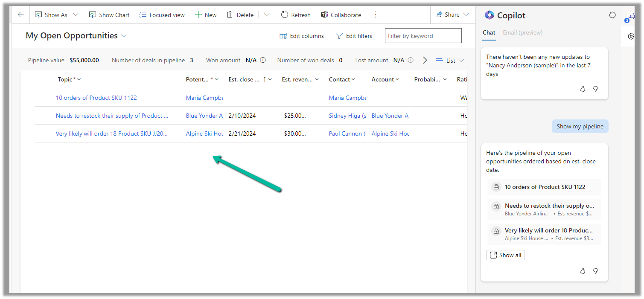This screenshot has height=299, width=644.
Task: Open 10 orders of Product SKU 1122 link
Action: click(96, 98)
